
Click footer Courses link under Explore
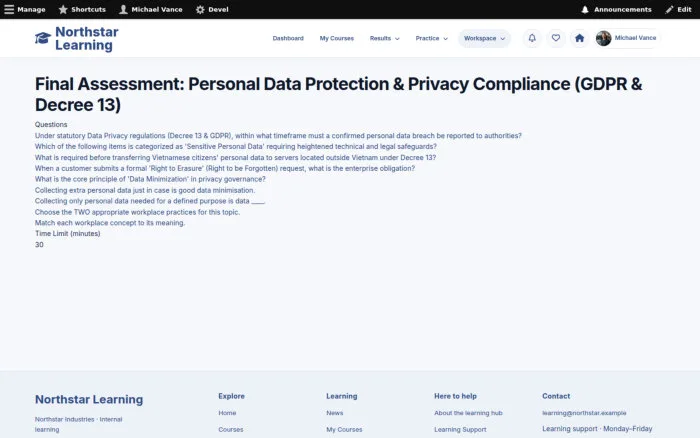coord(231,430)
